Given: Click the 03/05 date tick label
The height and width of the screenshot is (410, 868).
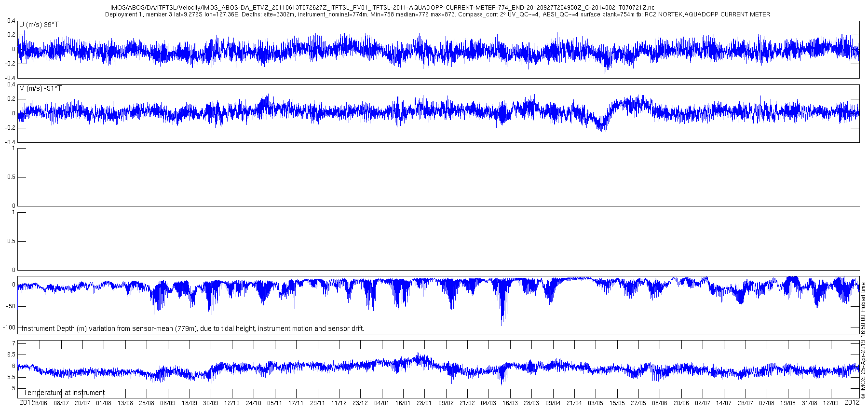Looking at the screenshot, I should pos(595,403).
